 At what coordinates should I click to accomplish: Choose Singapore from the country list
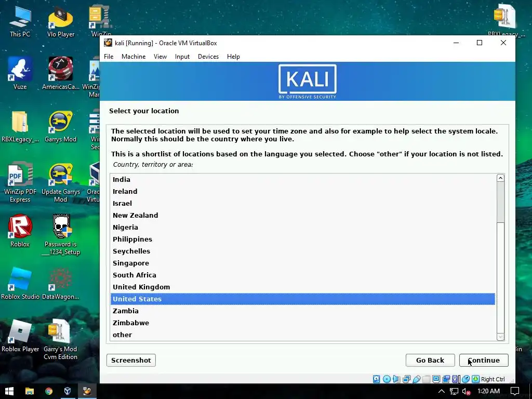point(303,263)
